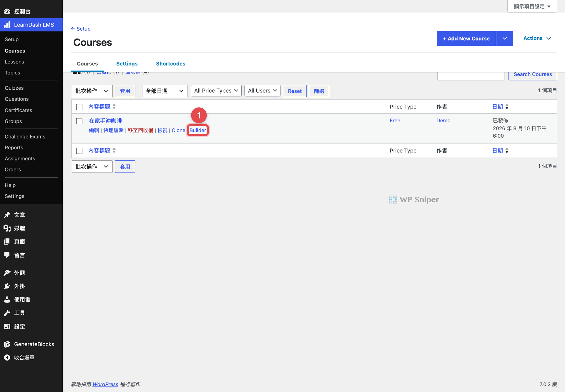Expand the 顯示項目設定 screen options
This screenshot has height=392, width=565.
tap(532, 6)
